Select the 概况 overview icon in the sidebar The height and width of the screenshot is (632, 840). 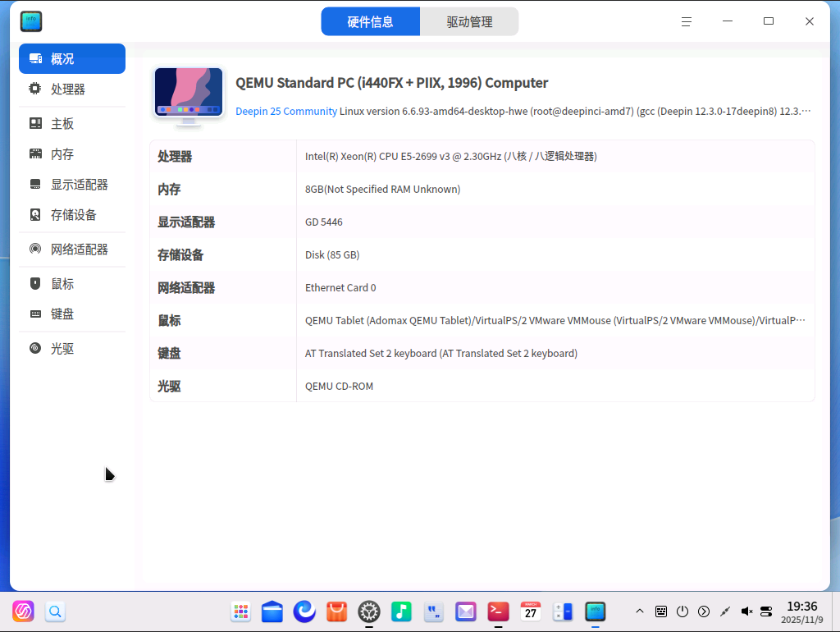pos(35,58)
